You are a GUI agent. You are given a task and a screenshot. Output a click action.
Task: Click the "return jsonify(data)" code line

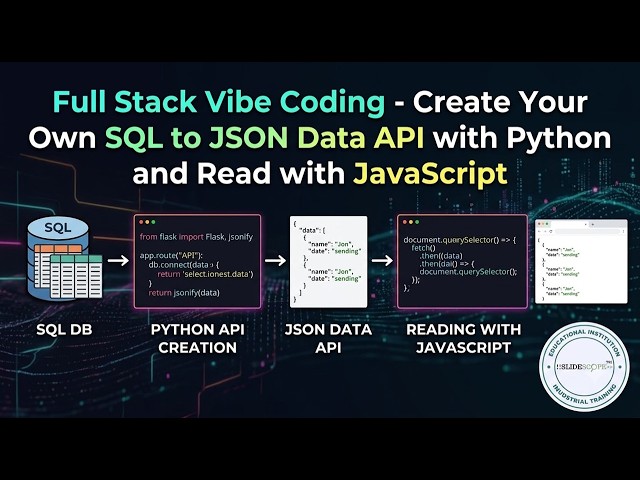(x=184, y=293)
